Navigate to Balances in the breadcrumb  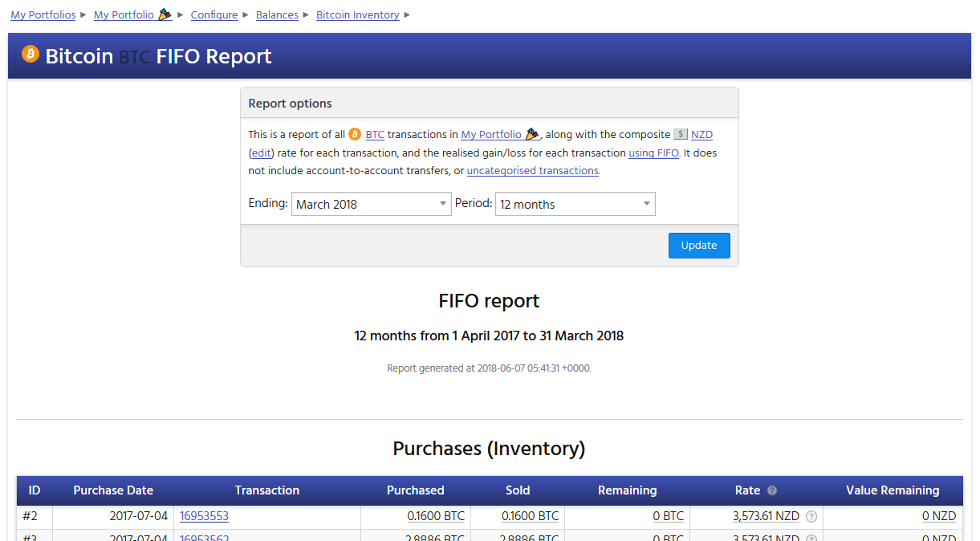(277, 14)
